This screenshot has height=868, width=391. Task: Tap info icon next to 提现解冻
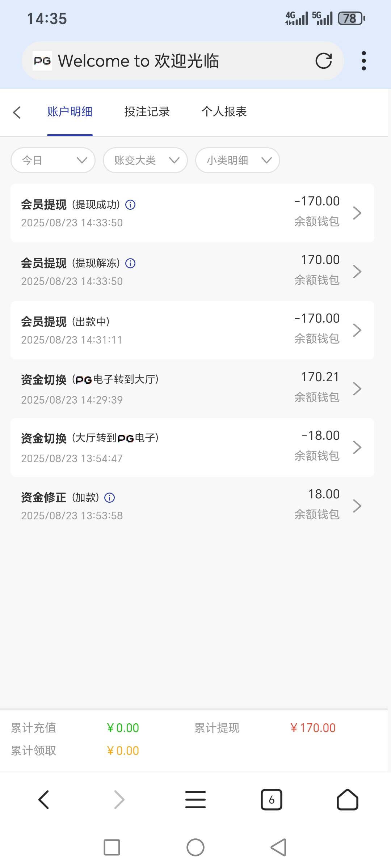tap(130, 263)
